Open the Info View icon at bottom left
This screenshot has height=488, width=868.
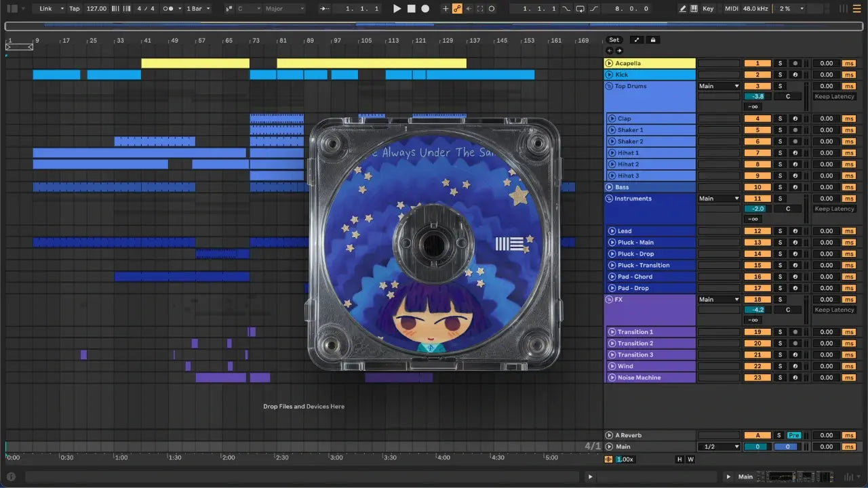click(11, 476)
